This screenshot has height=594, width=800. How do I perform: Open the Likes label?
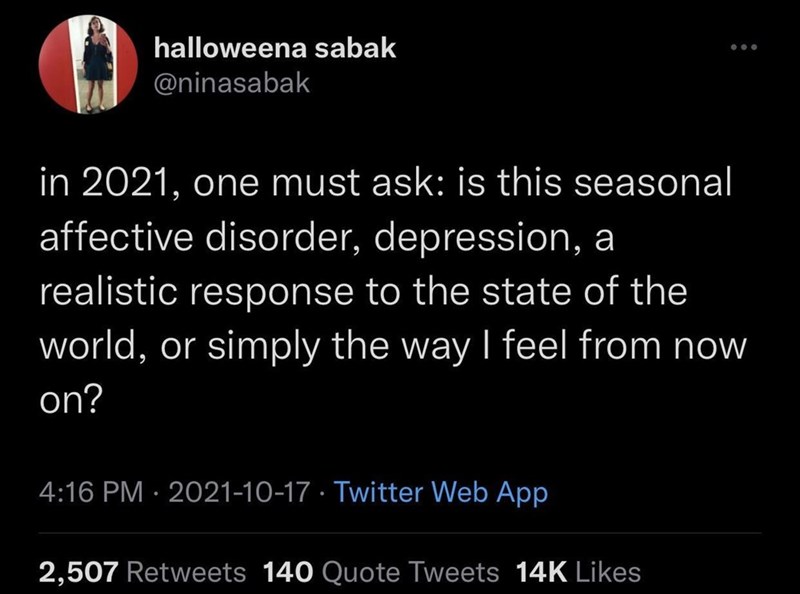coord(609,571)
